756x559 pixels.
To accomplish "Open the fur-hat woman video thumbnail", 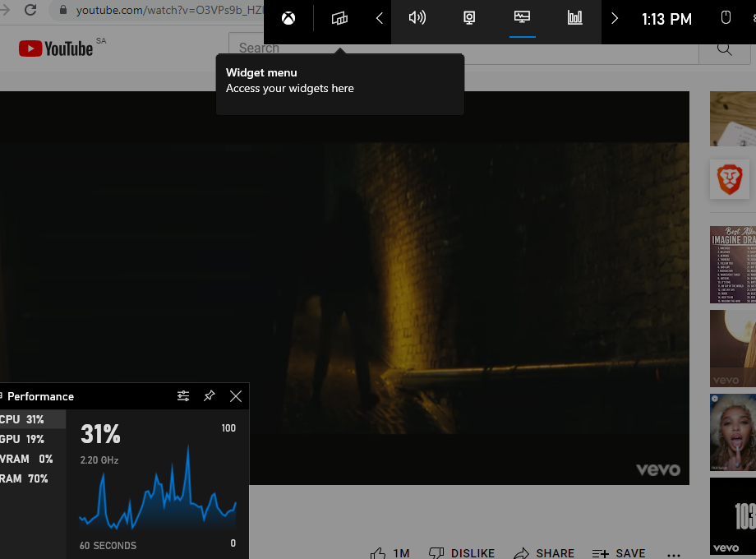I will (x=733, y=432).
